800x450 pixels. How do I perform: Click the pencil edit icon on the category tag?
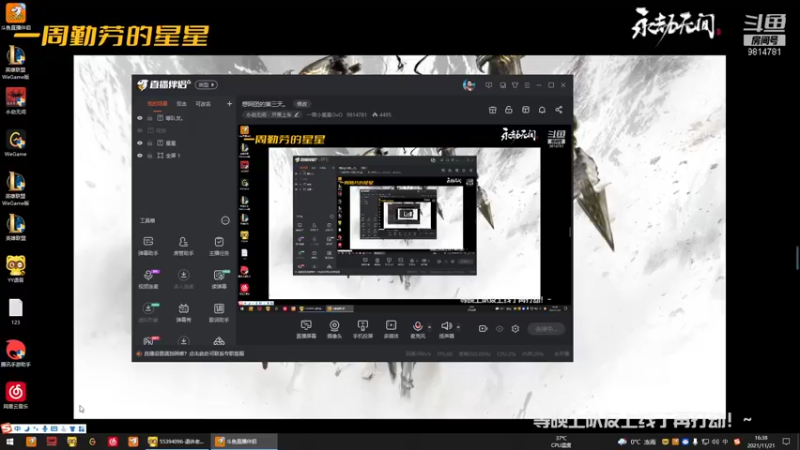(296, 115)
